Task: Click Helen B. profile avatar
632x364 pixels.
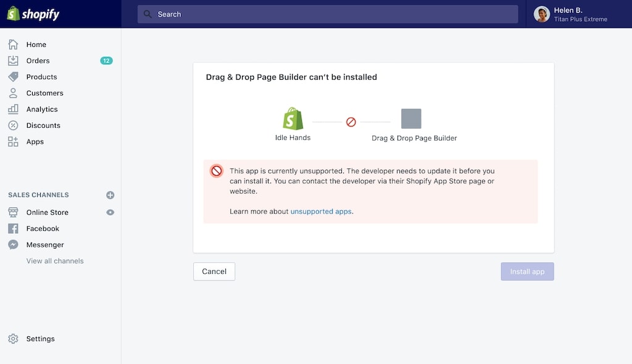Action: 541,14
